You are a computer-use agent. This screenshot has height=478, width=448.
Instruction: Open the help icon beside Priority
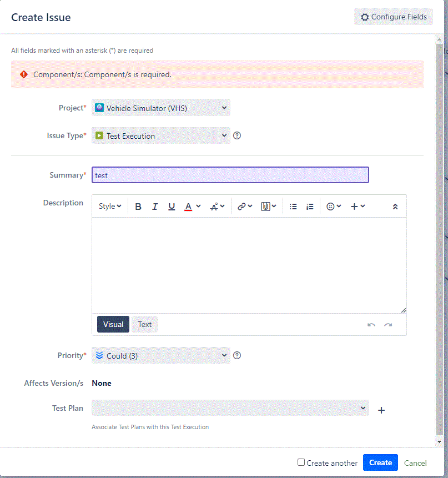237,355
